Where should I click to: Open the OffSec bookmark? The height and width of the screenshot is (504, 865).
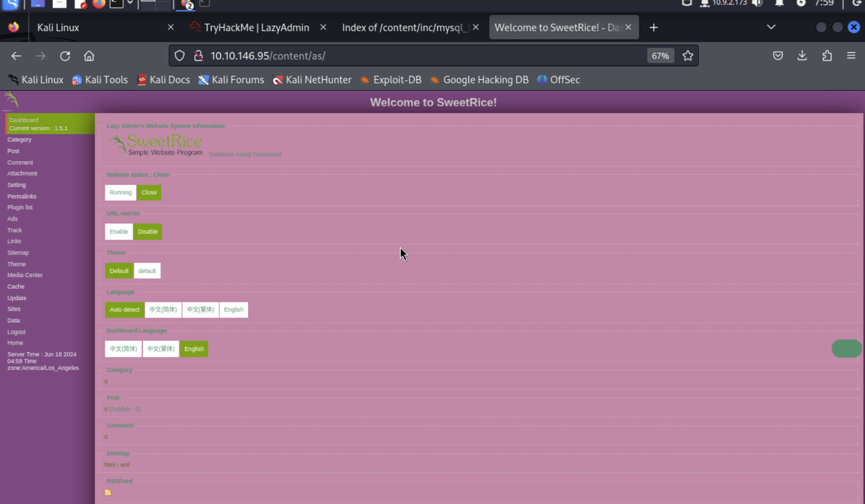(x=558, y=80)
